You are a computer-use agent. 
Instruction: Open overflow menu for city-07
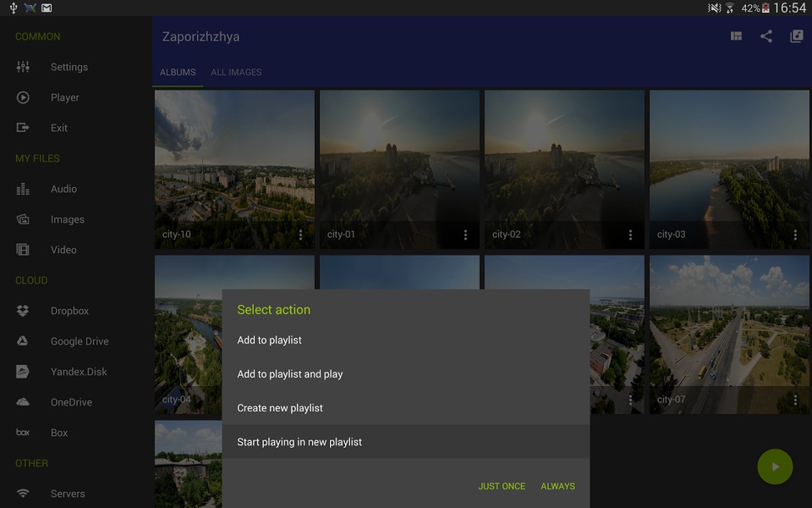coord(795,400)
